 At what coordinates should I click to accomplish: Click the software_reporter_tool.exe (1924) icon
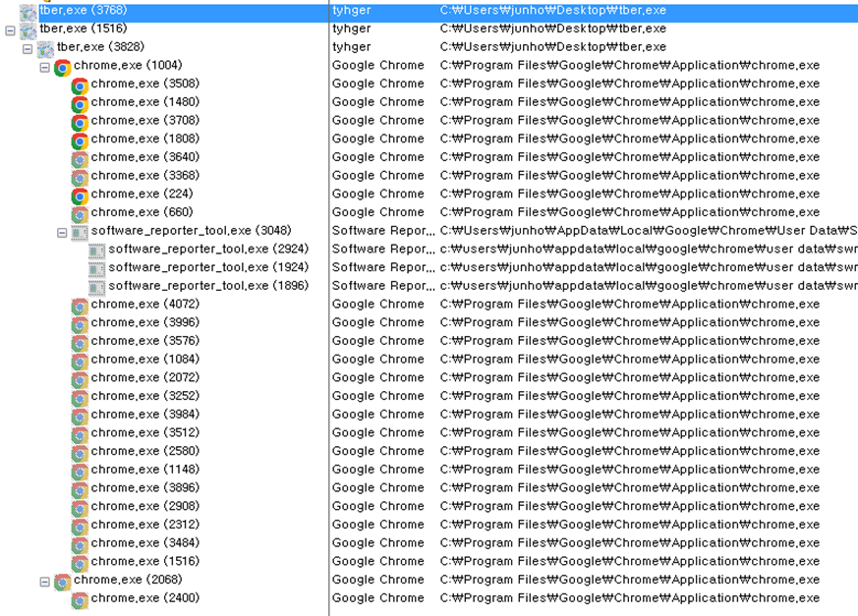97,270
